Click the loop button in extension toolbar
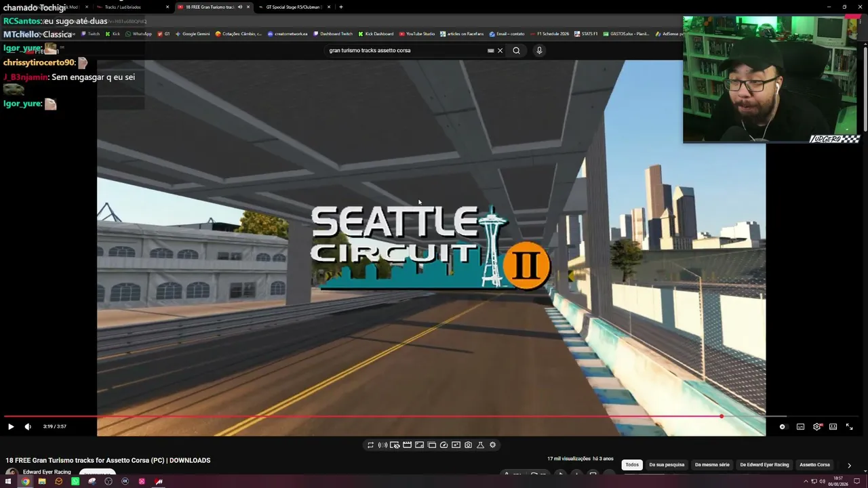 click(x=370, y=445)
